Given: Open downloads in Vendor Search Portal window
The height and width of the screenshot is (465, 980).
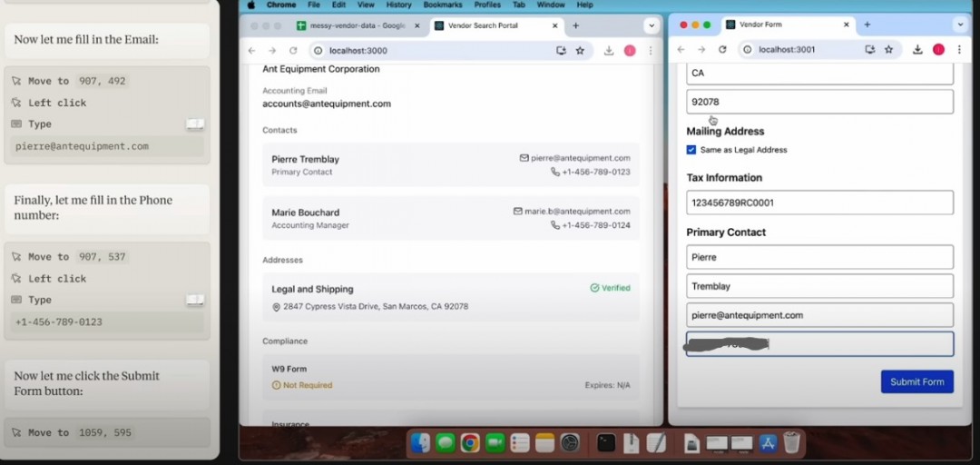Looking at the screenshot, I should tap(608, 51).
